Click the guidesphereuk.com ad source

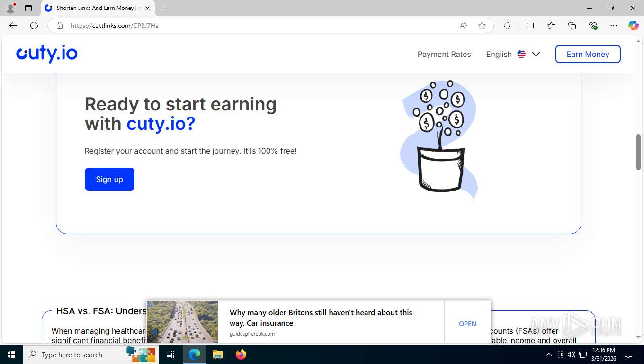[252, 334]
